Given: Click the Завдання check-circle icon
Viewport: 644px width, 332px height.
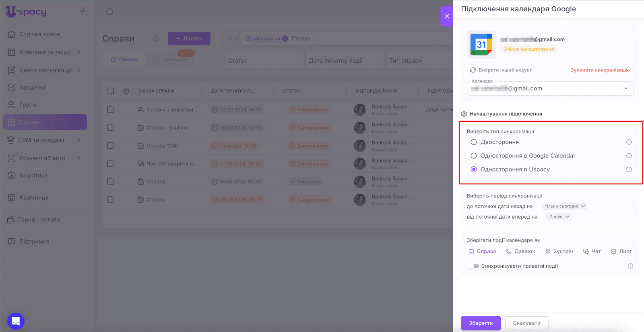Looking at the screenshot, I should coord(12,87).
